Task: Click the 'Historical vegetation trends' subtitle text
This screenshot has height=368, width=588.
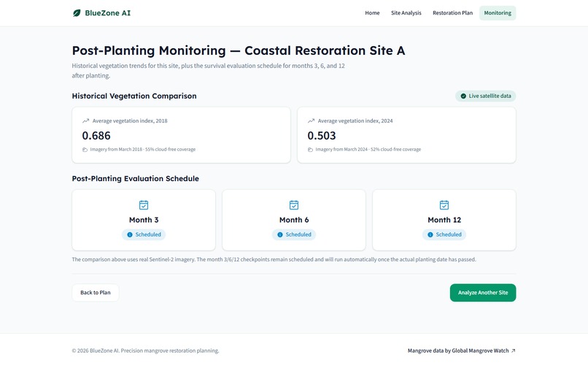Action: [x=208, y=71]
